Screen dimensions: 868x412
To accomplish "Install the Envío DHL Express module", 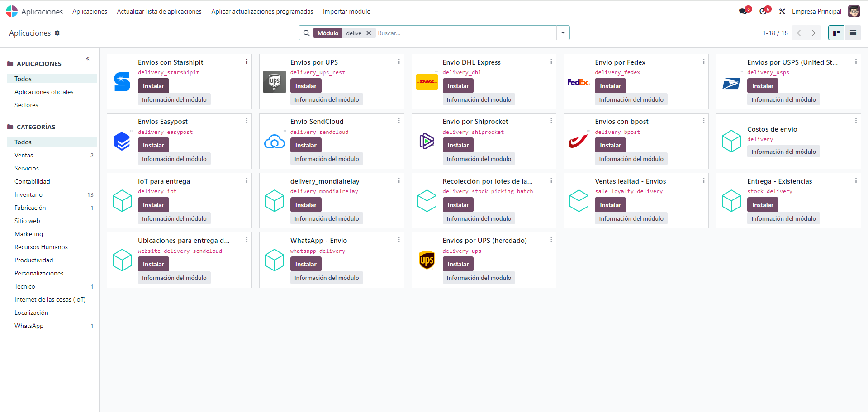I will tap(458, 86).
